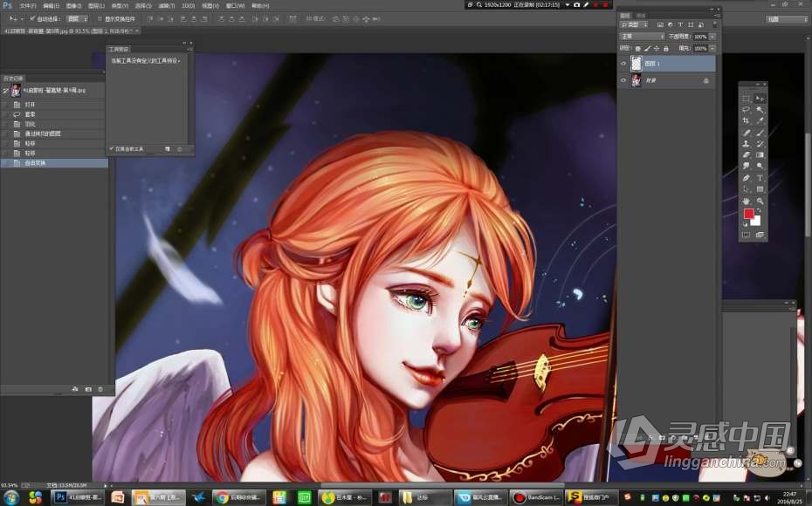Open the workspace switcher dropdown
This screenshot has width=812, height=506.
click(x=786, y=19)
